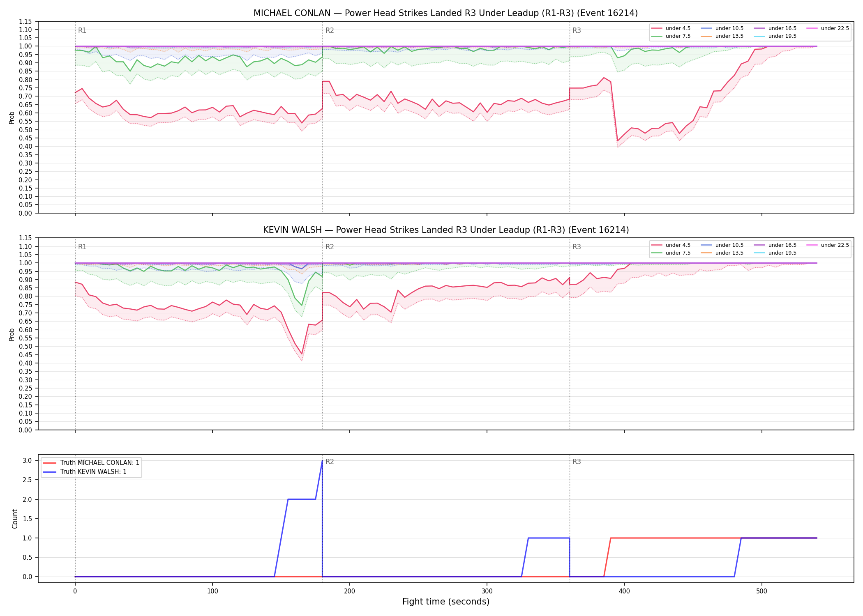Viewport: 863px width, 616px height.
Task: Select 'under 7.5' in Walsh chart legend
Action: click(x=671, y=253)
